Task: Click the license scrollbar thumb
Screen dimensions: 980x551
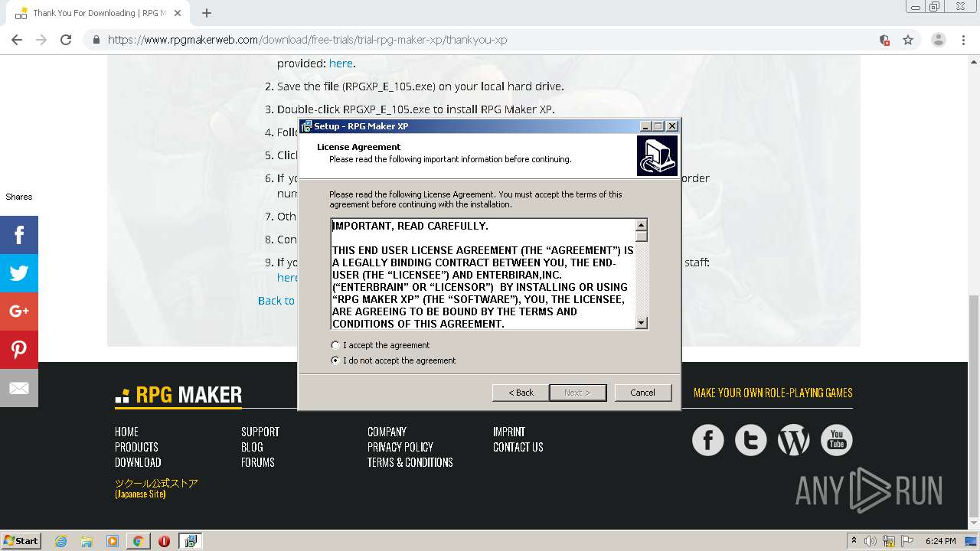Action: tap(642, 236)
